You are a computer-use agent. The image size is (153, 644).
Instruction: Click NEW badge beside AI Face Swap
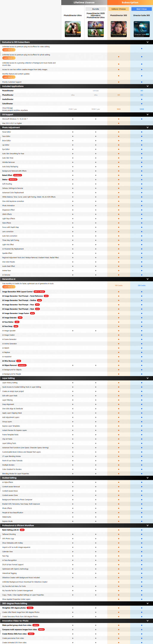16,326
